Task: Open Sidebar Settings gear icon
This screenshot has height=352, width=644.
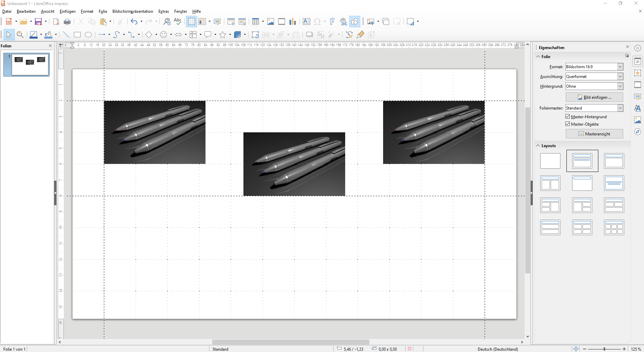Action: 638,48
